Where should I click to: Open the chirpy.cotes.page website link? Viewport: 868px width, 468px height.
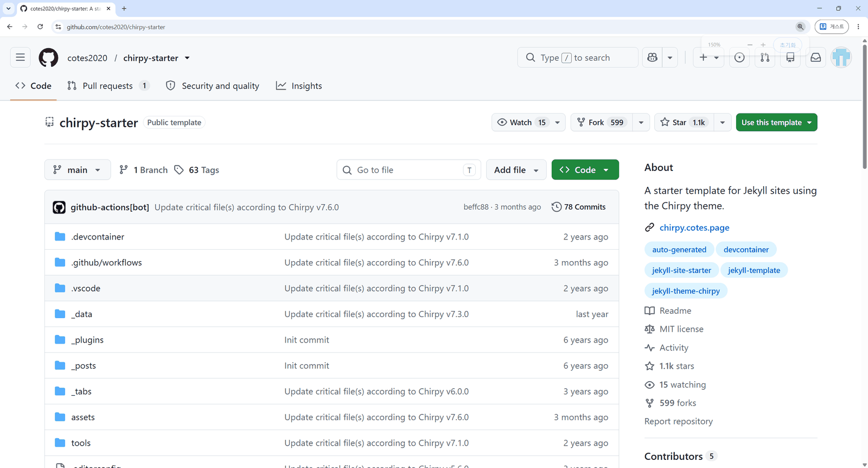click(x=694, y=227)
